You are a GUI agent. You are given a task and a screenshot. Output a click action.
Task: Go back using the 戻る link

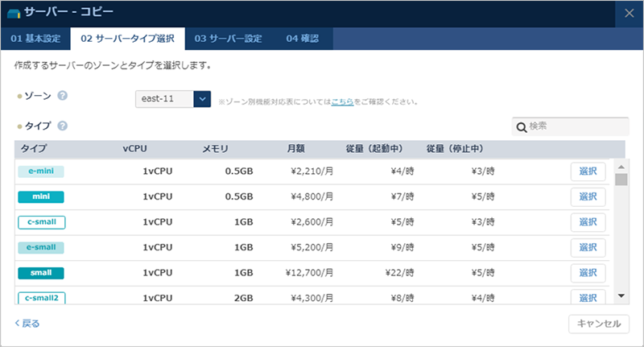pyautogui.click(x=27, y=324)
